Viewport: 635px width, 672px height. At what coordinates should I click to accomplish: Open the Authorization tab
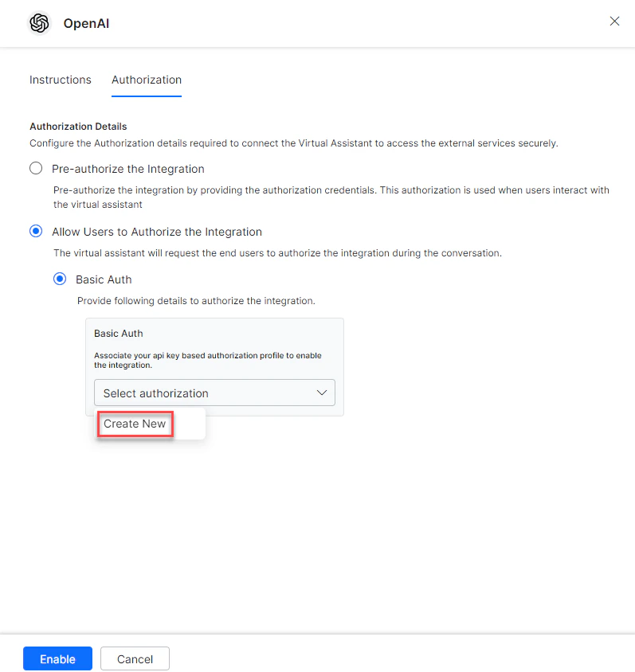(146, 80)
